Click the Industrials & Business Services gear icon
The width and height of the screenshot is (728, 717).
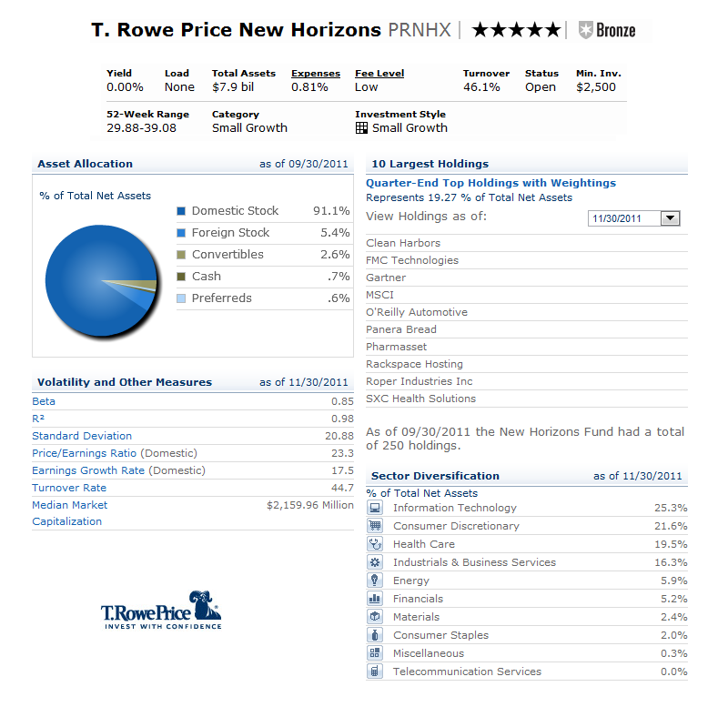[375, 562]
